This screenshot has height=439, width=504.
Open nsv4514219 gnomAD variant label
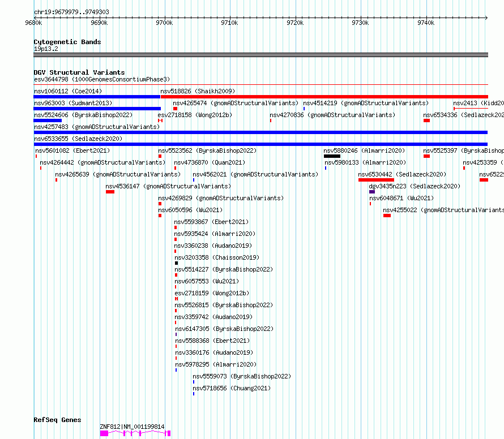[x=366, y=103]
